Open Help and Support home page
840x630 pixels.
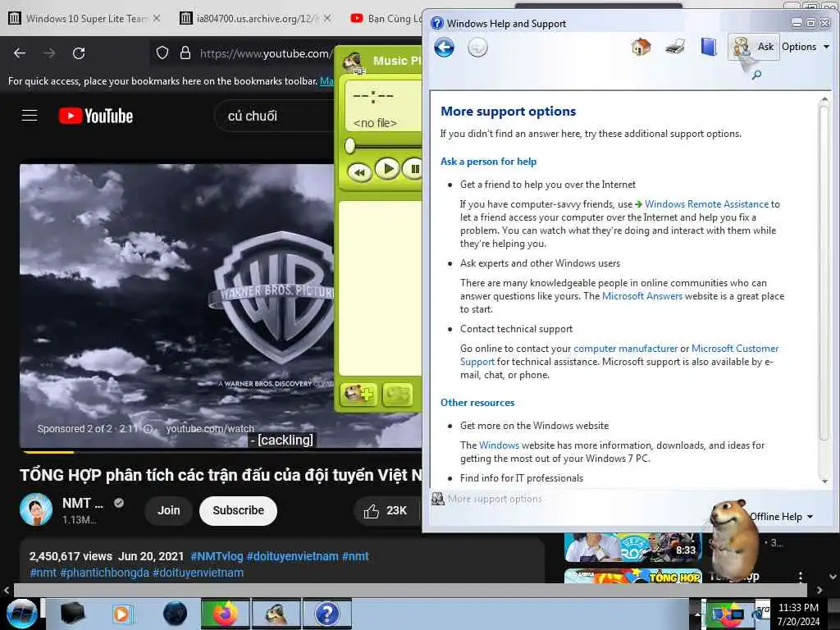coord(641,47)
